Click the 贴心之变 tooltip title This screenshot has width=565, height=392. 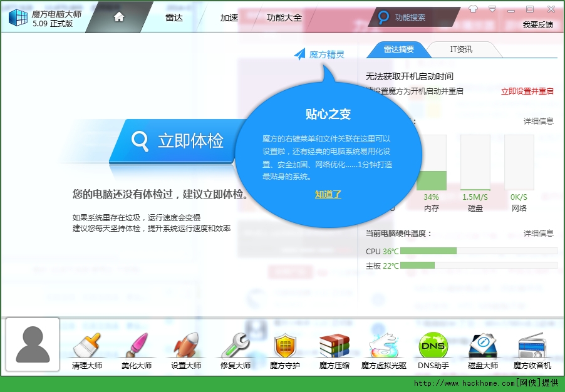328,114
